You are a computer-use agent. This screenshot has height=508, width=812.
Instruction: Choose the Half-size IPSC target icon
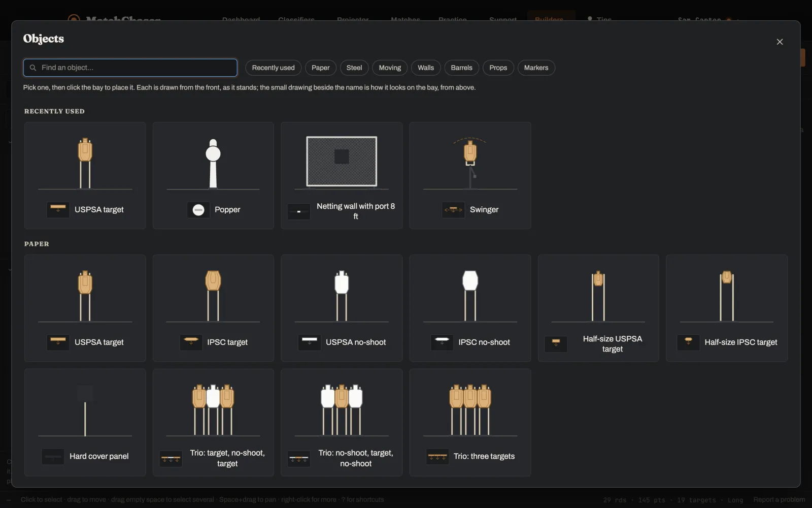coord(688,342)
